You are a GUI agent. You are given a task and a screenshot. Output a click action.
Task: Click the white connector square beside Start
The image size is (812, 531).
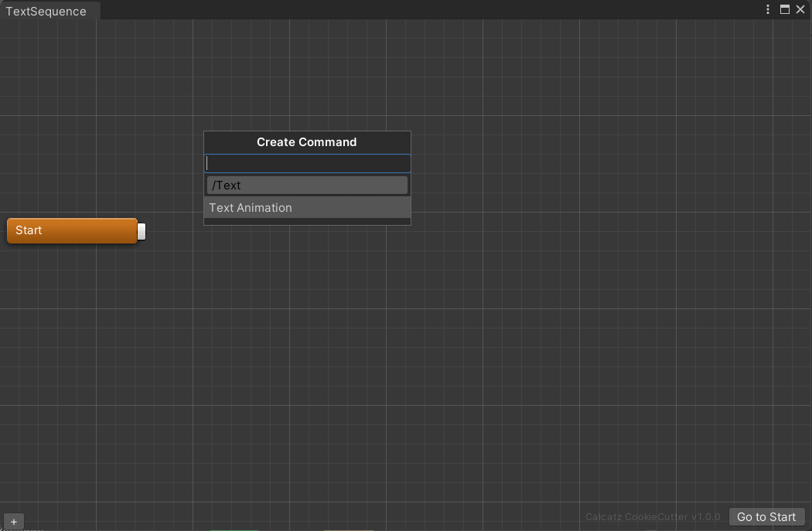(140, 230)
